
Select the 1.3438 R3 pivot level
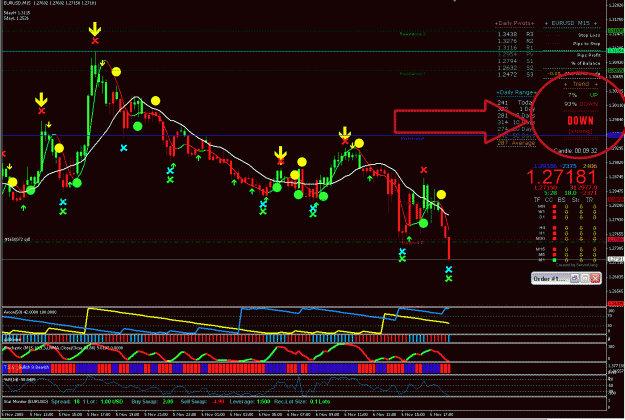[x=515, y=34]
